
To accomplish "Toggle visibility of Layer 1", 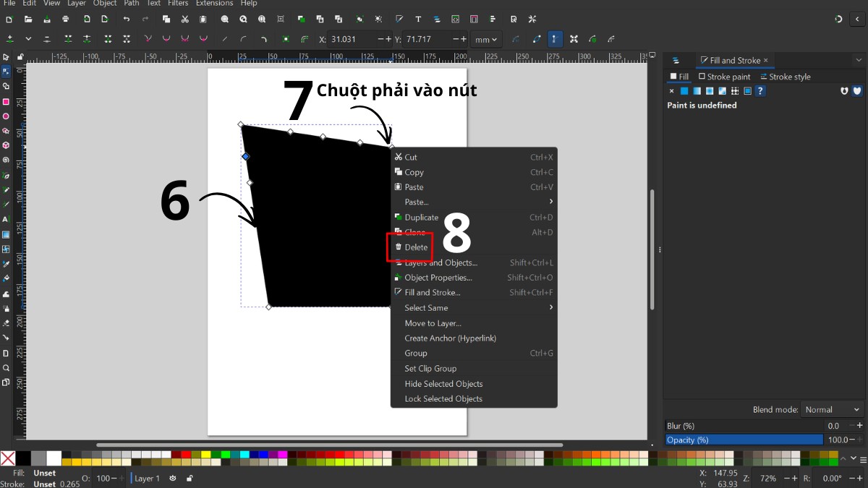I will (x=172, y=478).
